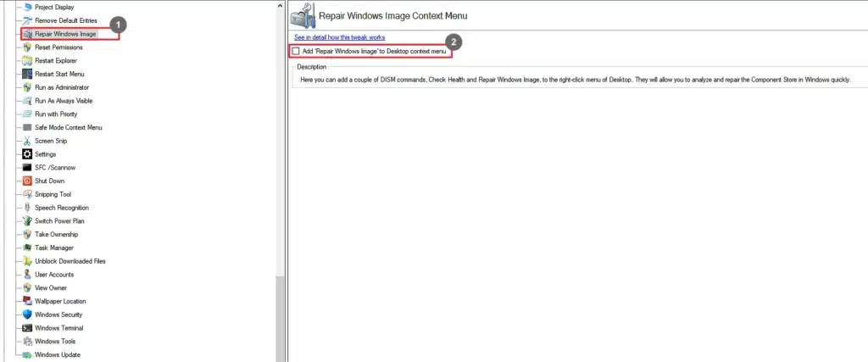Screen dimensions: 868x362
Task: Enable 'Add Repair Windows Image to Desktop' checkbox
Action: [x=296, y=51]
